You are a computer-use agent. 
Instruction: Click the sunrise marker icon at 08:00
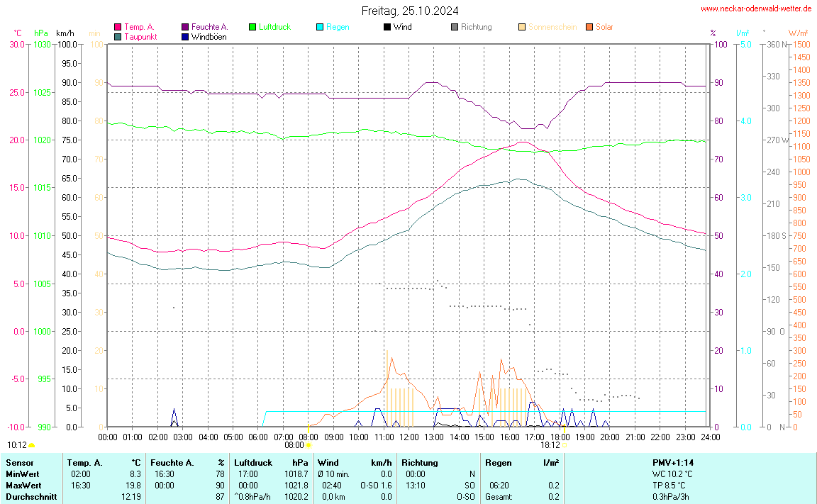click(308, 445)
